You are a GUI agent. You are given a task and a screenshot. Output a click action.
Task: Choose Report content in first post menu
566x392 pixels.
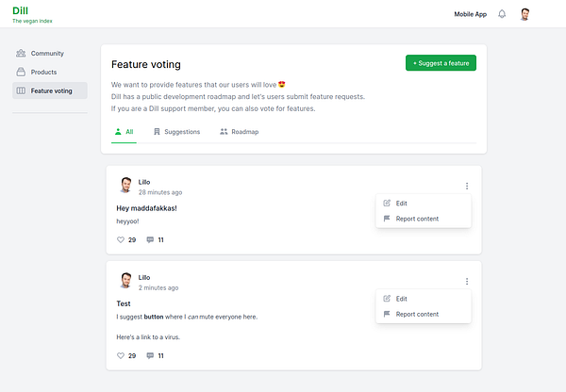pos(416,219)
